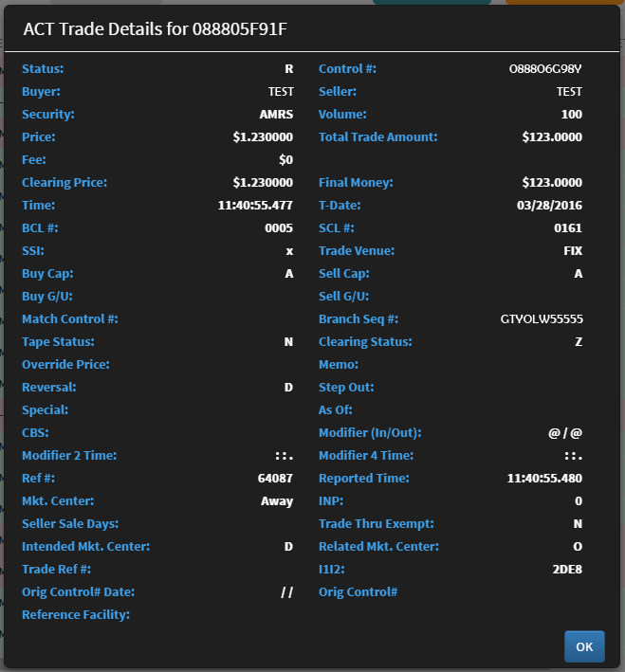Click the Modifier (In/Out) value

pos(565,433)
